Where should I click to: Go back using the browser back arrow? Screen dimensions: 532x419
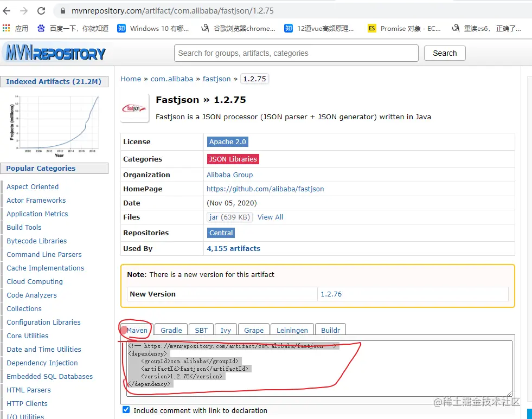pyautogui.click(x=7, y=11)
